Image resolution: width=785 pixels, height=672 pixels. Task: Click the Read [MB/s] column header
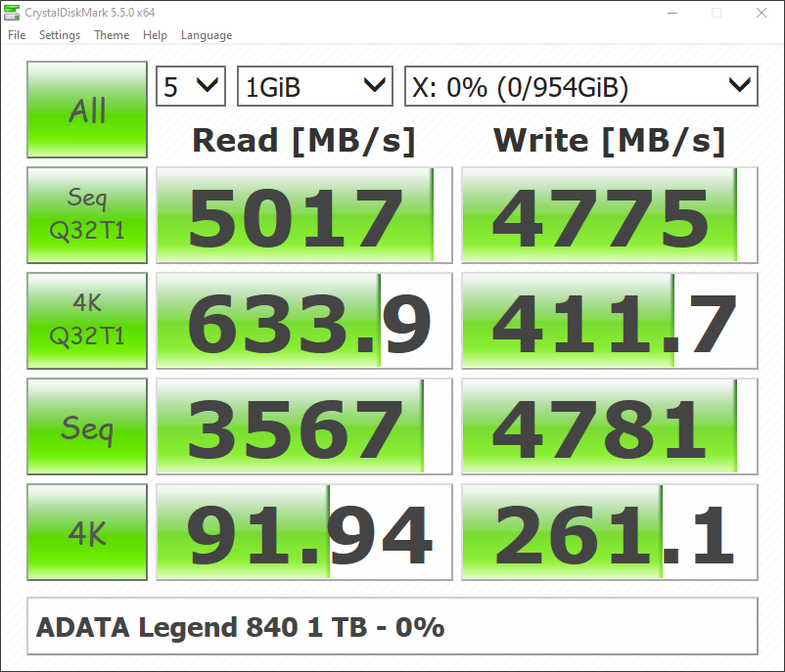303,141
